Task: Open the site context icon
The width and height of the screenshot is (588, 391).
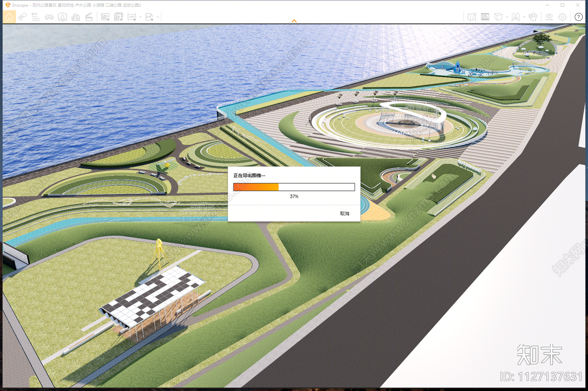Action: (62, 17)
